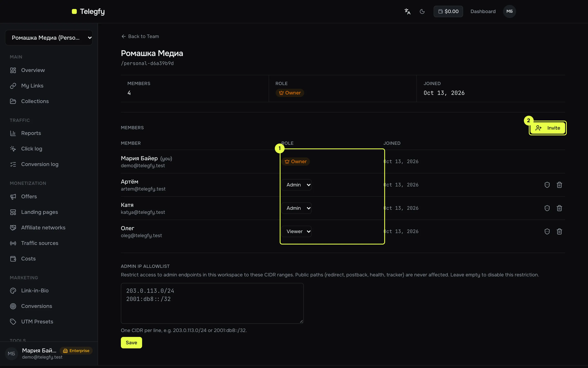This screenshot has height=368, width=588.
Task: Expand the Ромашка Медиа workspace selector
Action: tap(49, 38)
